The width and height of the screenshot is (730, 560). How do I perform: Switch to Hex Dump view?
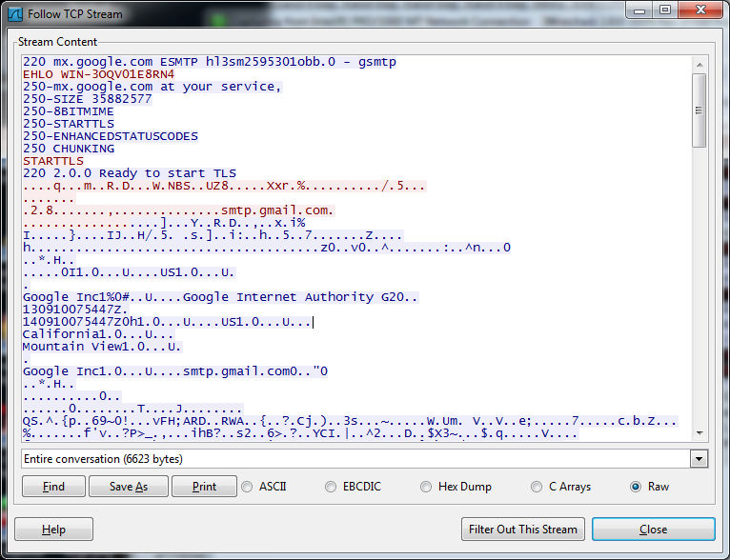[426, 487]
